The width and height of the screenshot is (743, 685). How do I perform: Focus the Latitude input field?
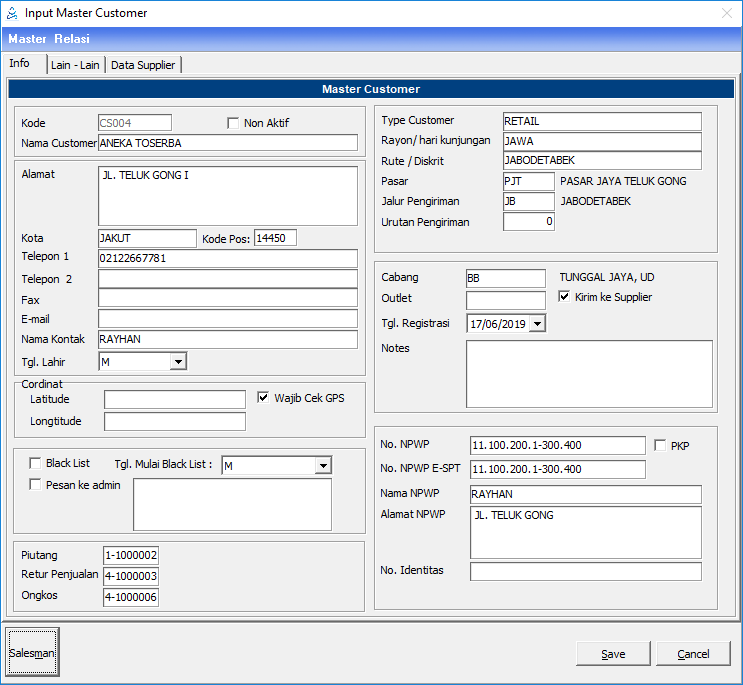point(174,400)
